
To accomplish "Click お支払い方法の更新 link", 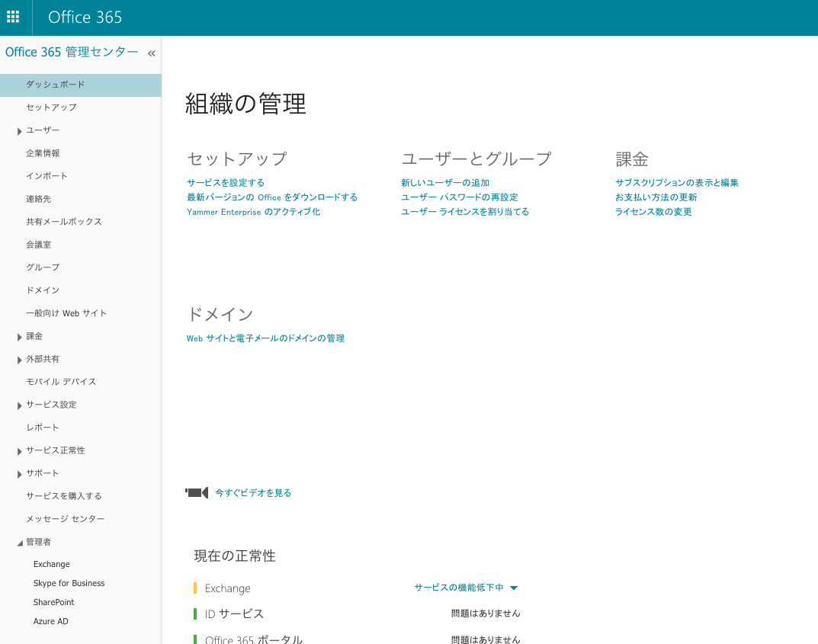I will [x=656, y=197].
